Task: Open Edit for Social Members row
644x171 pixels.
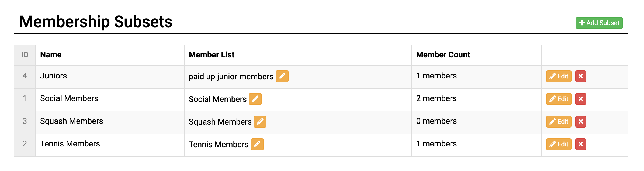Action: (559, 99)
